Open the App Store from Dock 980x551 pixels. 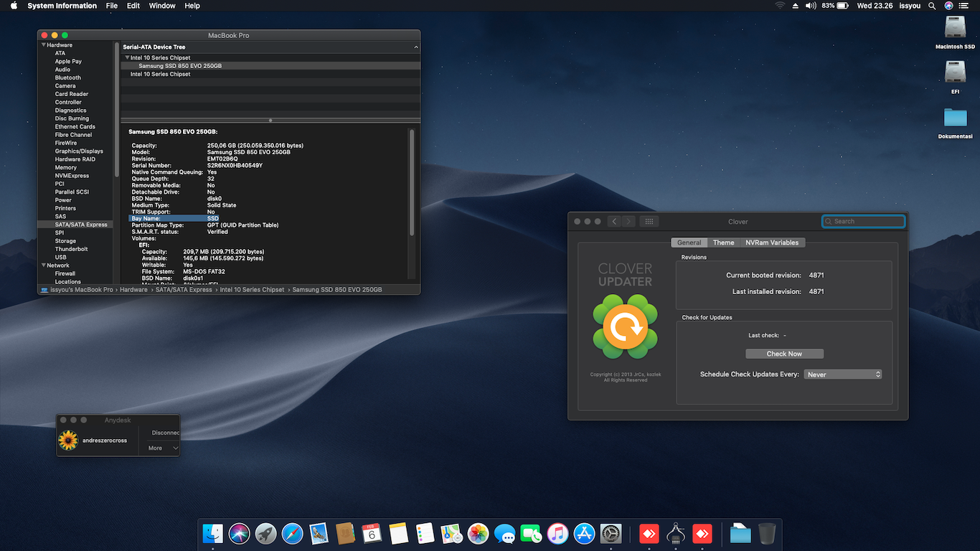pyautogui.click(x=584, y=533)
